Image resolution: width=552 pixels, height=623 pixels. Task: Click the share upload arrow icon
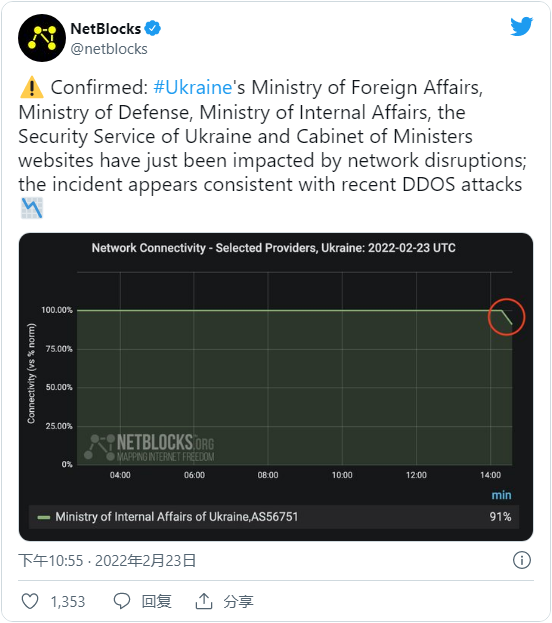click(x=204, y=601)
